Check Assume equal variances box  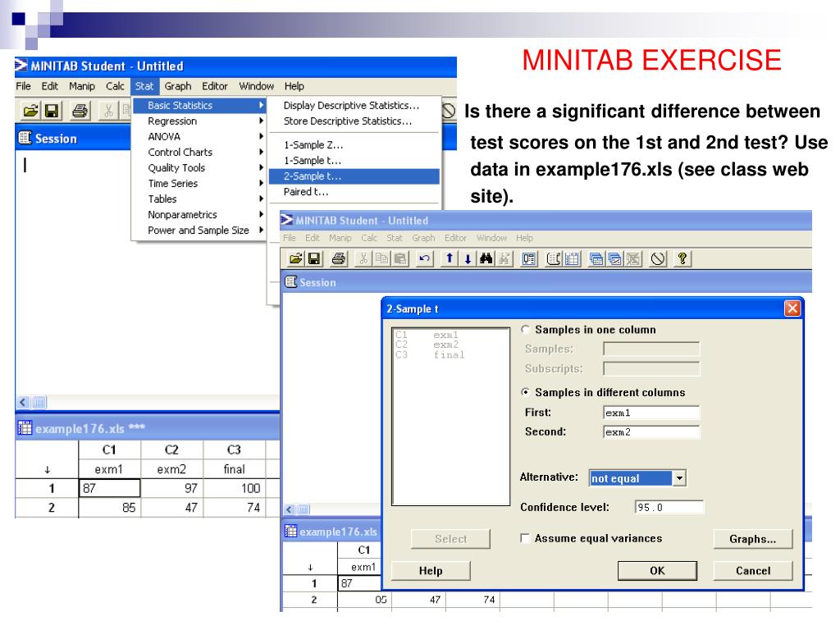click(525, 538)
